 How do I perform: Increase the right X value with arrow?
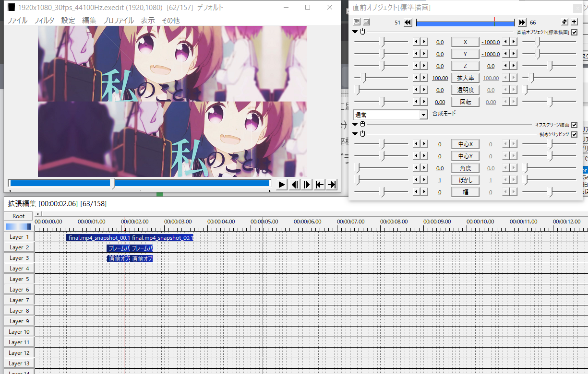[x=514, y=42]
